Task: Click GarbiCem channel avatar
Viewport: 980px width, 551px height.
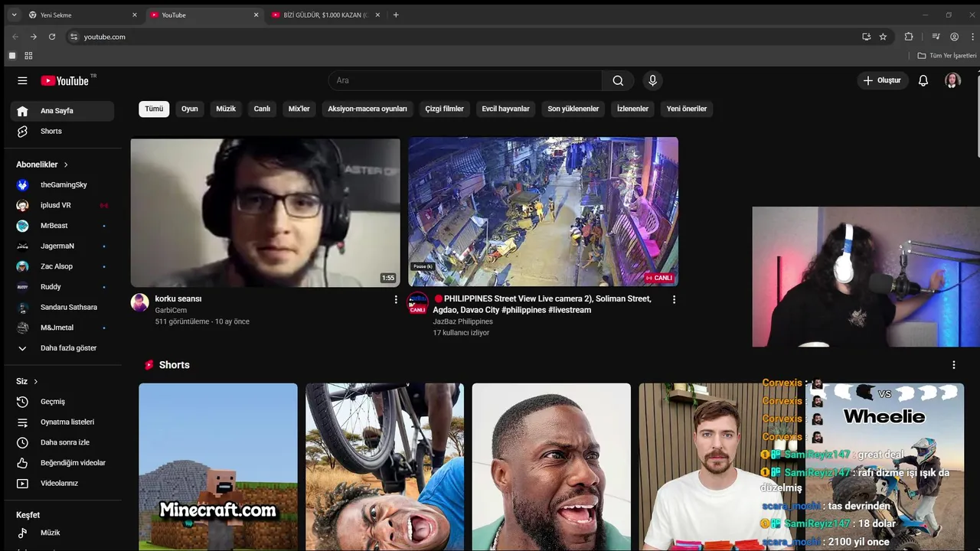Action: coord(139,302)
